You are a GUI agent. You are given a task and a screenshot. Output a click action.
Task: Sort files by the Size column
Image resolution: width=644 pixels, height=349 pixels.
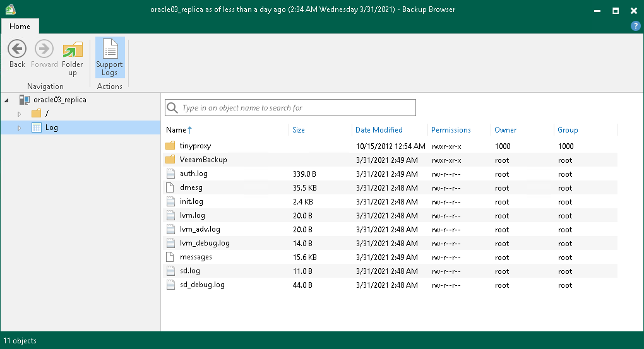pos(299,130)
